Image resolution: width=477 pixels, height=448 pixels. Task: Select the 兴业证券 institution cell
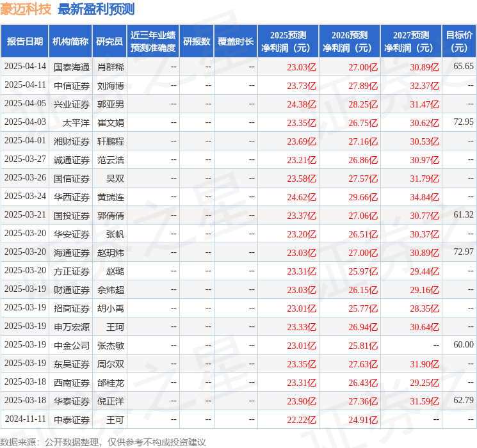point(72,104)
